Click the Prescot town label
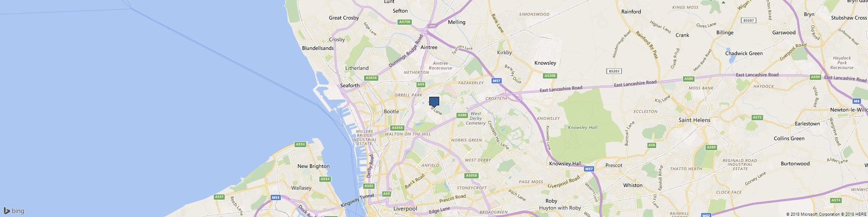 point(614,165)
